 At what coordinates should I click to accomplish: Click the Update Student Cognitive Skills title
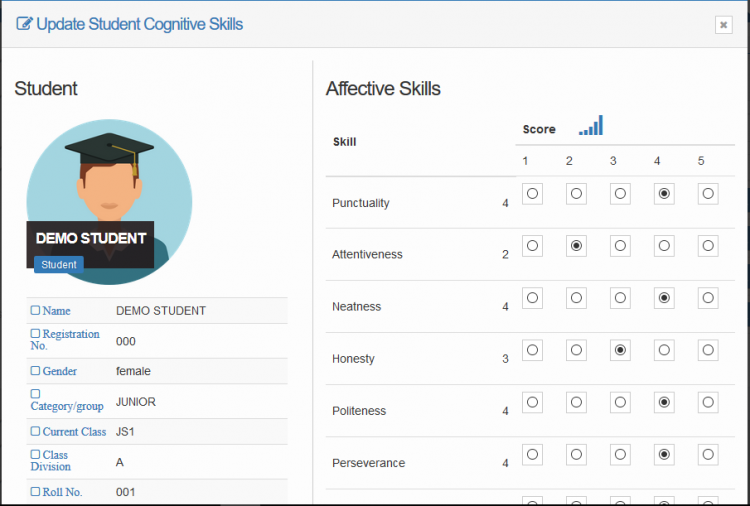[139, 24]
